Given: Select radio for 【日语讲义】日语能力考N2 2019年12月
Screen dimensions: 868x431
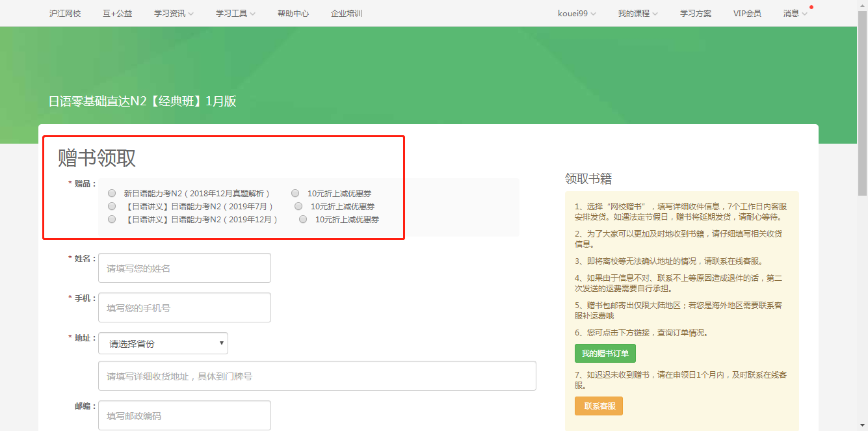Looking at the screenshot, I should tap(112, 219).
